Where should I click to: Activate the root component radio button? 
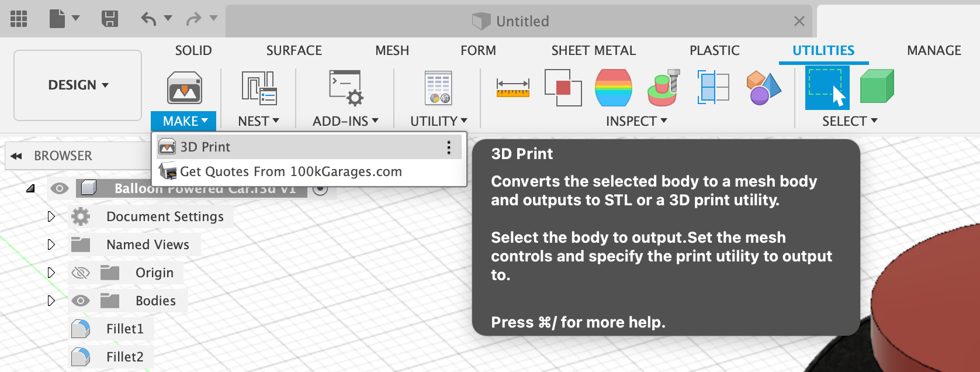320,189
